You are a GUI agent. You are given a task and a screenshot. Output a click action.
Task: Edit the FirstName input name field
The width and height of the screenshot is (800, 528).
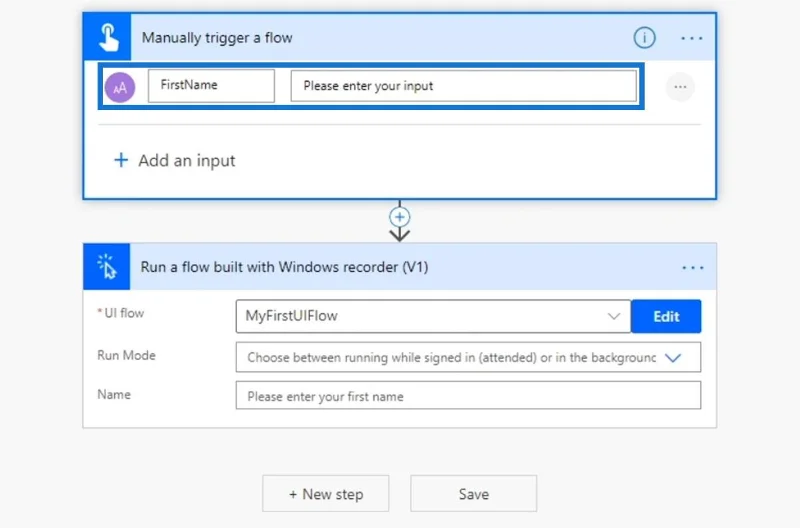coord(211,86)
